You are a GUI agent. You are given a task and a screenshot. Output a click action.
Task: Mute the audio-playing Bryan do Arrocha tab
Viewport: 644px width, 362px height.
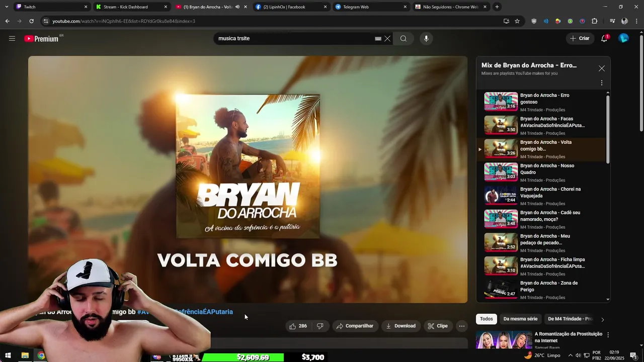pos(237,7)
